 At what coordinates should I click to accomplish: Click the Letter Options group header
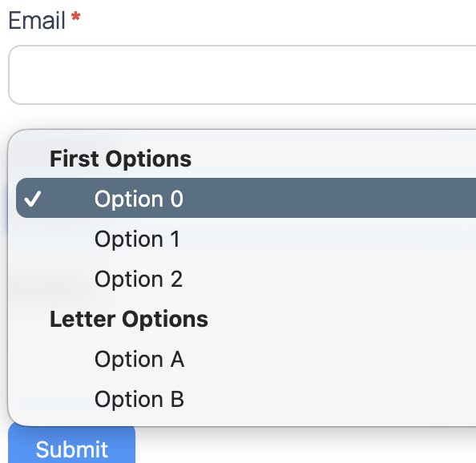pyautogui.click(x=129, y=319)
